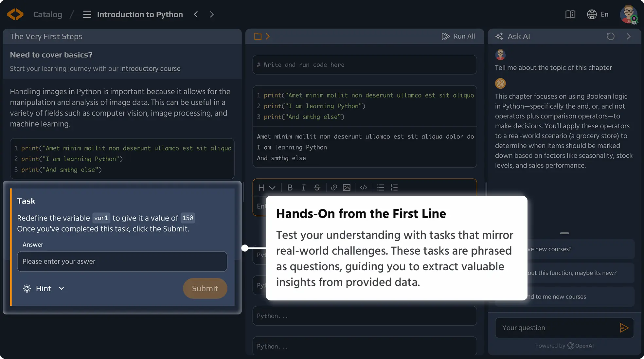Go to next lesson arrow
The height and width of the screenshot is (359, 644).
pos(212,14)
